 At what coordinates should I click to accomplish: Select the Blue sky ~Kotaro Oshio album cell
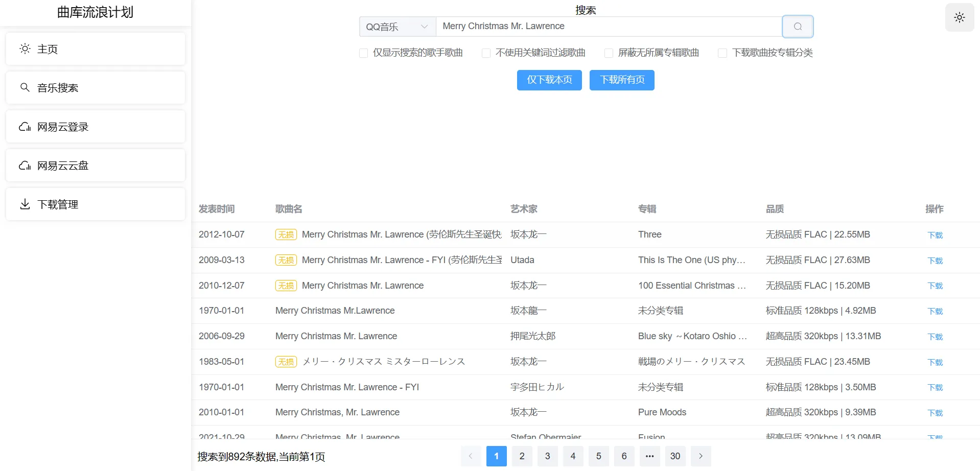692,336
